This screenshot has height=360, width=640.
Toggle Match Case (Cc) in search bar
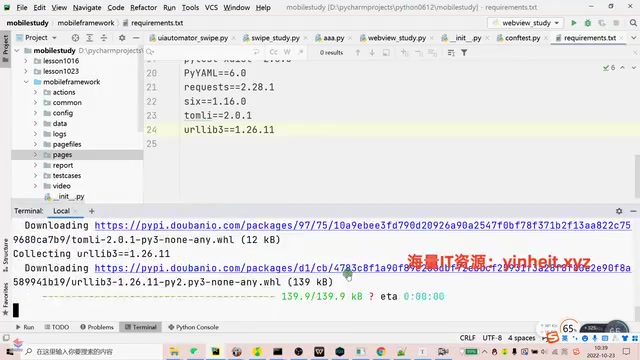pyautogui.click(x=273, y=52)
